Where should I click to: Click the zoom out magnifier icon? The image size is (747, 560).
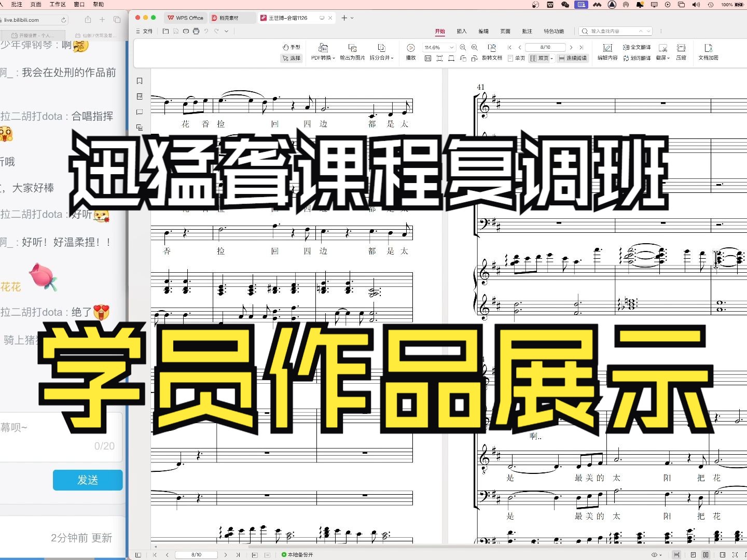(x=463, y=47)
